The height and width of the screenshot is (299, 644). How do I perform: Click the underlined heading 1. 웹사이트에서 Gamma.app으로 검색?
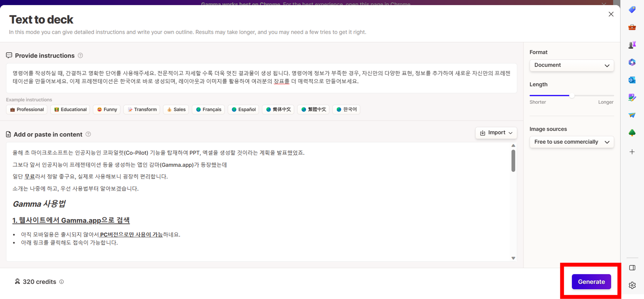[x=71, y=220]
